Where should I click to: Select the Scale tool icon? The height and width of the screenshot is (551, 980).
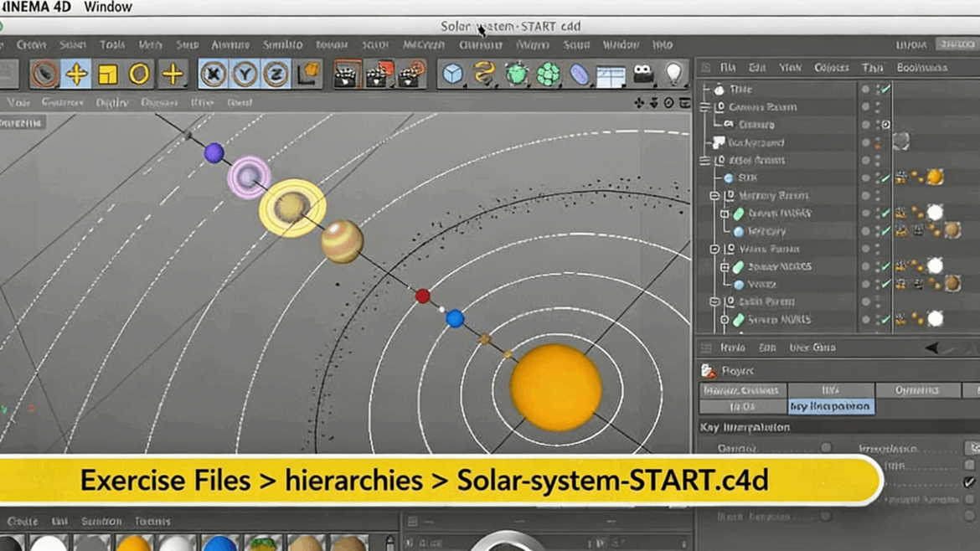108,75
